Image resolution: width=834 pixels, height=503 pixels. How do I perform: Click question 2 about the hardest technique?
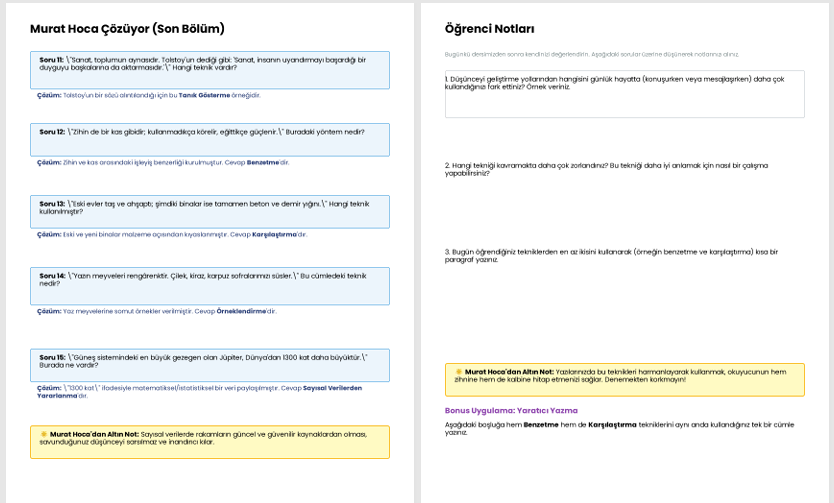click(606, 169)
